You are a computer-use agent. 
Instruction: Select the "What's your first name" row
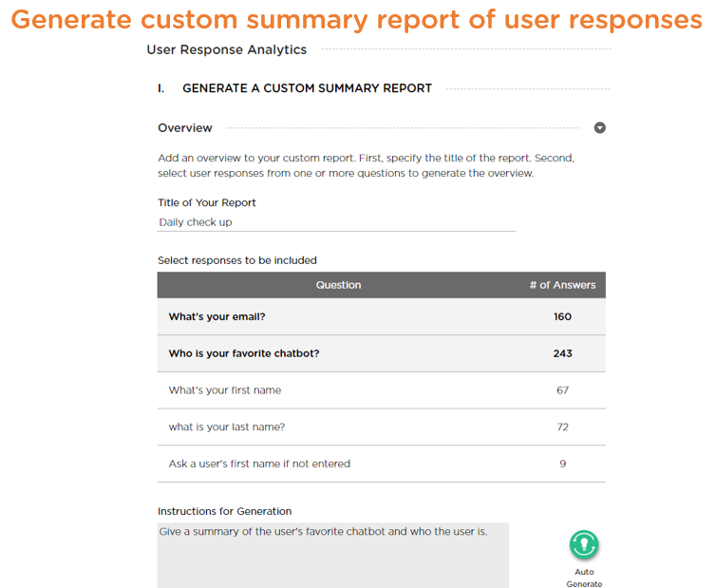pyautogui.click(x=381, y=390)
